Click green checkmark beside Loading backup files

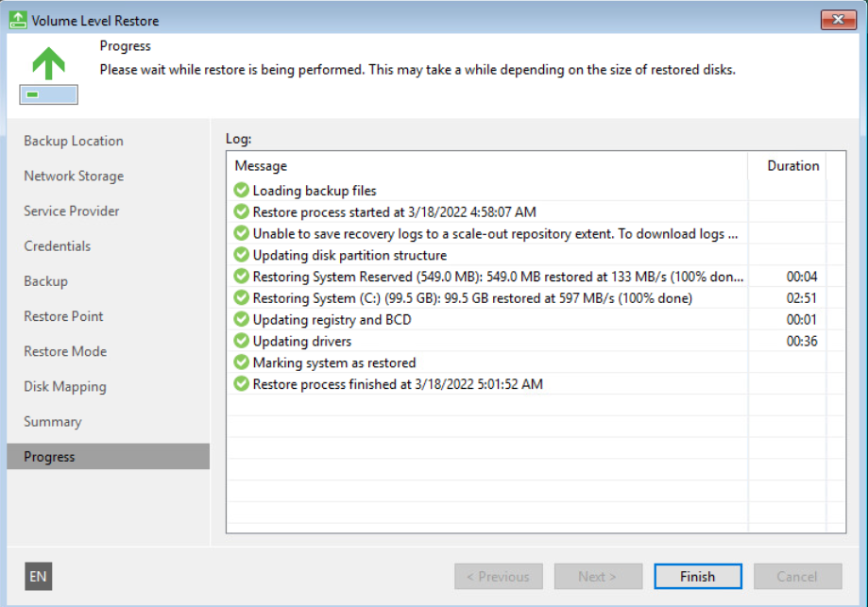(242, 191)
